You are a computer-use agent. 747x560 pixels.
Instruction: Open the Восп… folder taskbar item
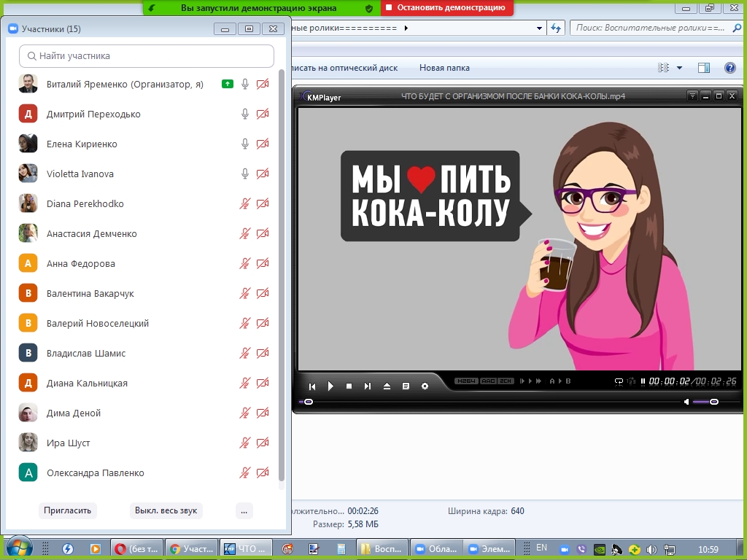tap(382, 549)
